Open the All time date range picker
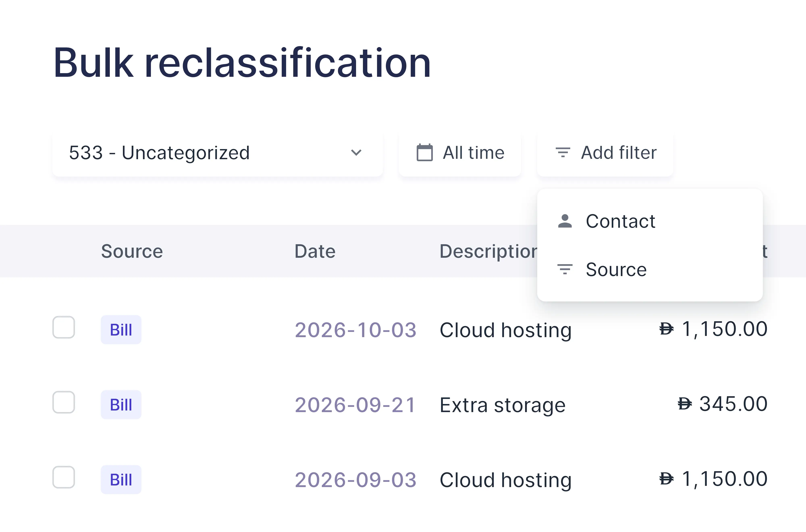The width and height of the screenshot is (806, 532). (x=460, y=153)
